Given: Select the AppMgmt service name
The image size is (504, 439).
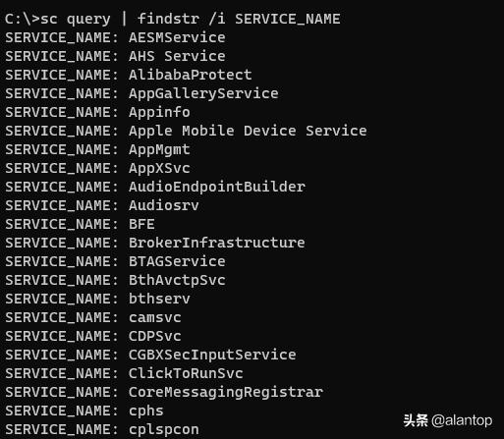Looking at the screenshot, I should point(159,149).
